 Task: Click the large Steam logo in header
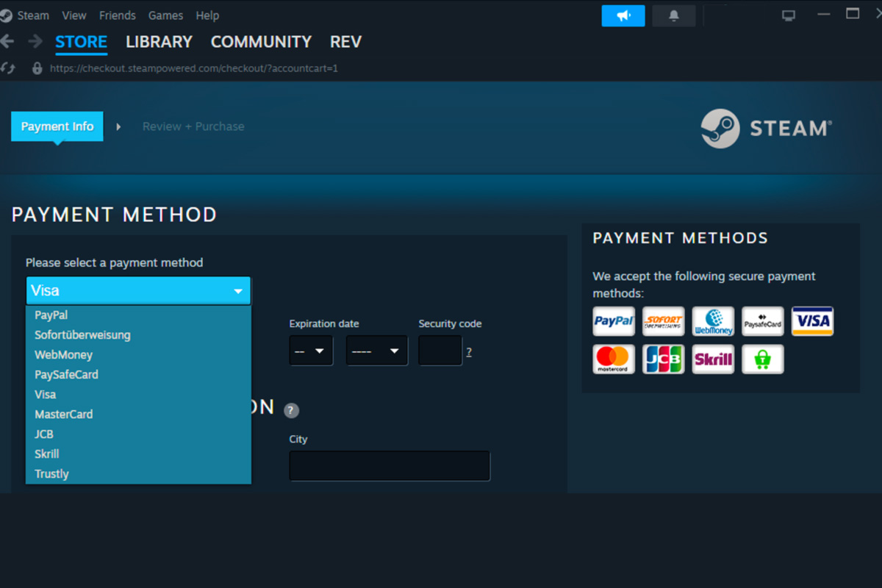point(767,129)
